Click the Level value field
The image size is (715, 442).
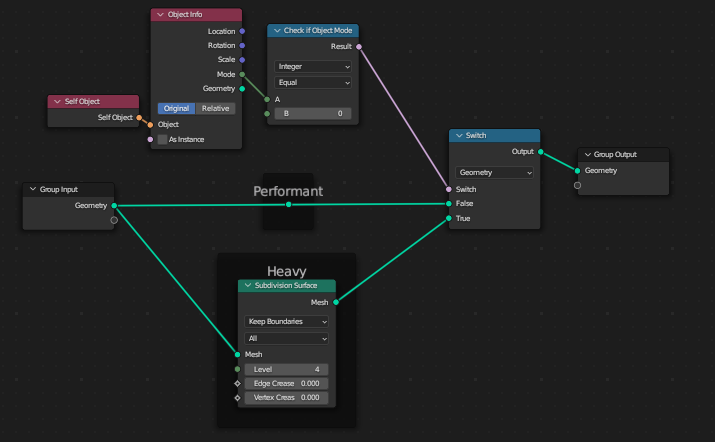tap(286, 369)
